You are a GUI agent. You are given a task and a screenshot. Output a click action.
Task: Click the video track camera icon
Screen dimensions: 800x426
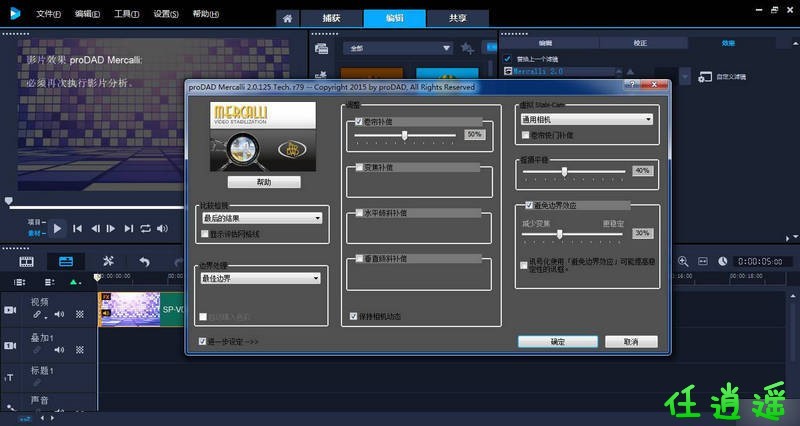tap(10, 310)
